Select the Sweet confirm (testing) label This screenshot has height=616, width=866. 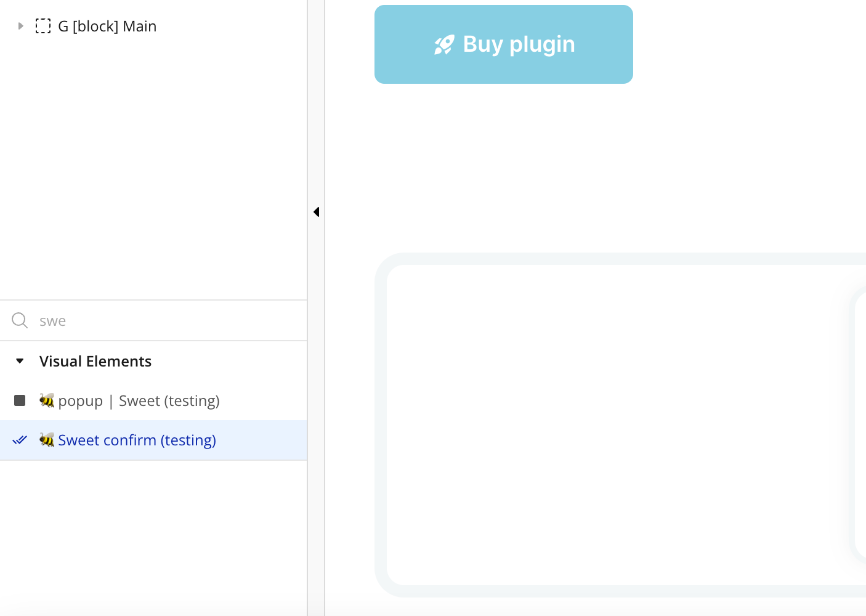[137, 440]
